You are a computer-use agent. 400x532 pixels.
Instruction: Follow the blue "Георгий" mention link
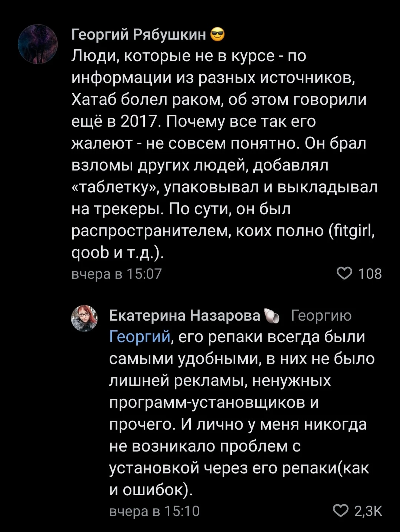140,337
